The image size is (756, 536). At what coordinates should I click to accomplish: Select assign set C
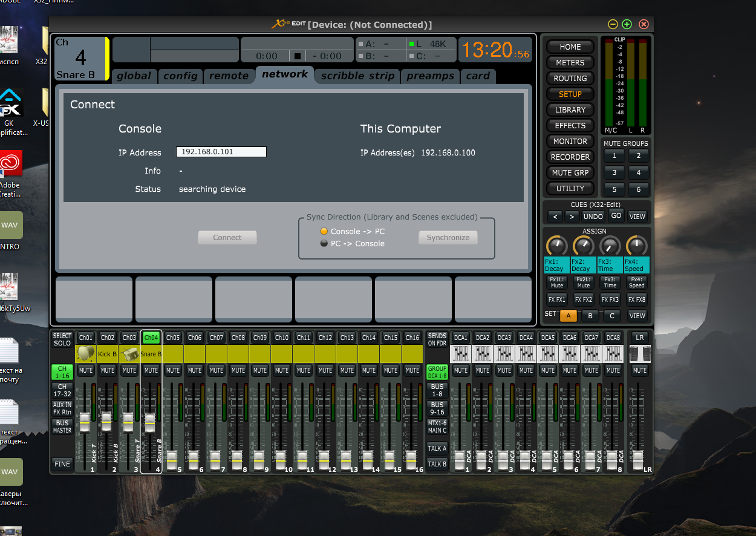point(612,316)
